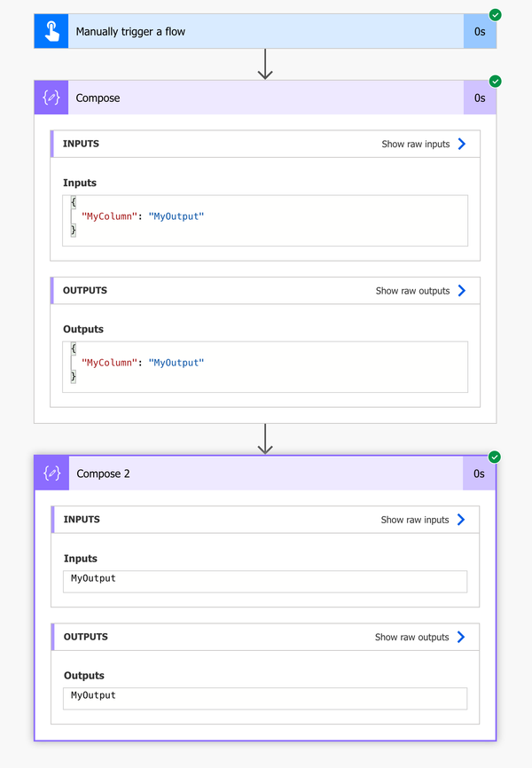Click the 0s duration on the trigger
The image size is (532, 768).
[480, 30]
